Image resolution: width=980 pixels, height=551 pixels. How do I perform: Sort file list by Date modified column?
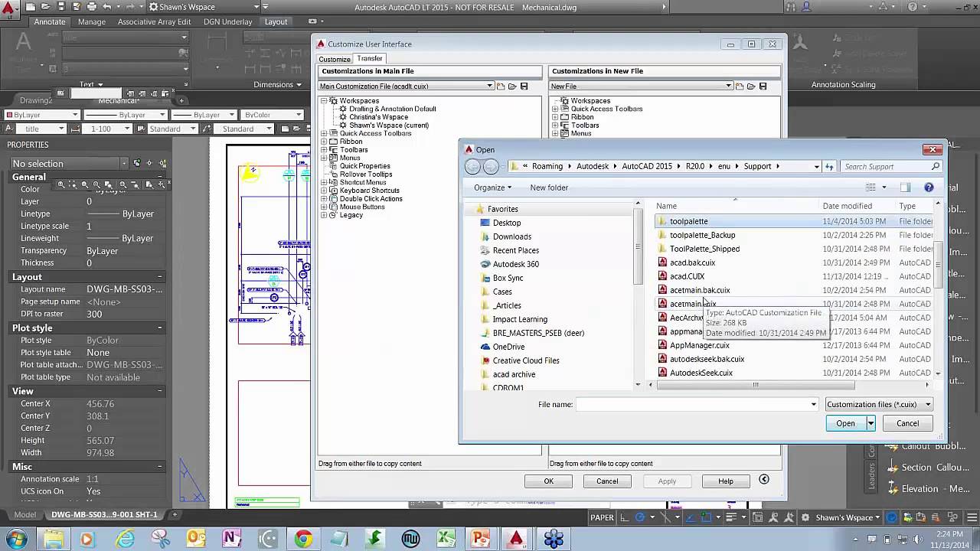[847, 206]
